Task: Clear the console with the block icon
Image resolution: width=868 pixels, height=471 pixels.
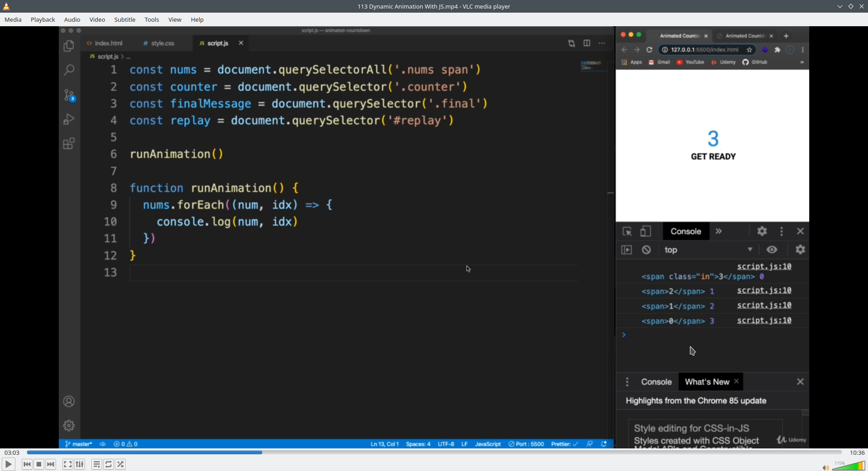Action: 646,250
